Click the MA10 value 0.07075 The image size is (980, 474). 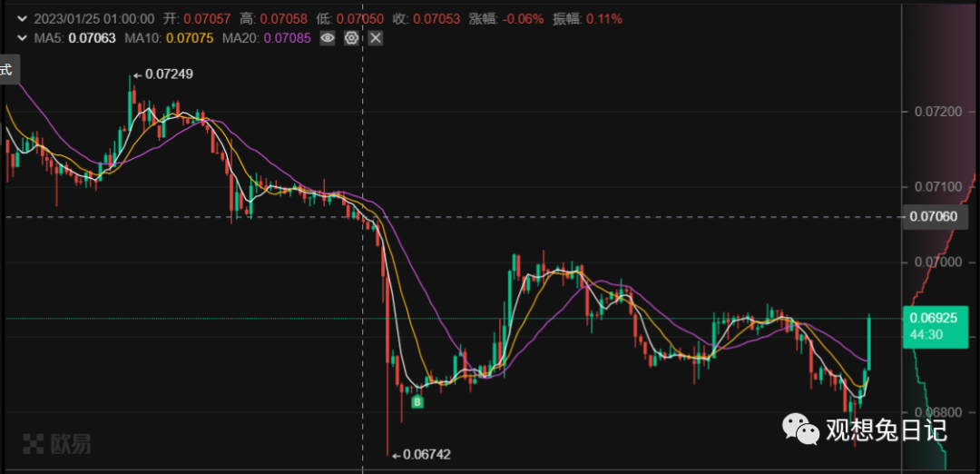[190, 38]
